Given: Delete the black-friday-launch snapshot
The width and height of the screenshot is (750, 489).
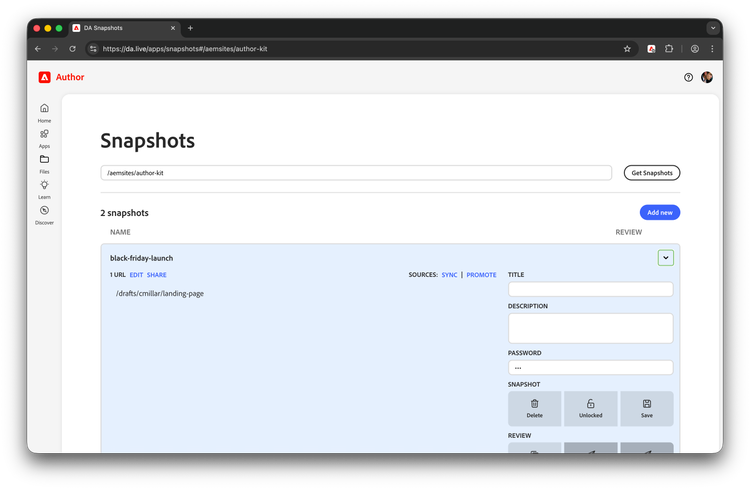Looking at the screenshot, I should click(x=534, y=408).
